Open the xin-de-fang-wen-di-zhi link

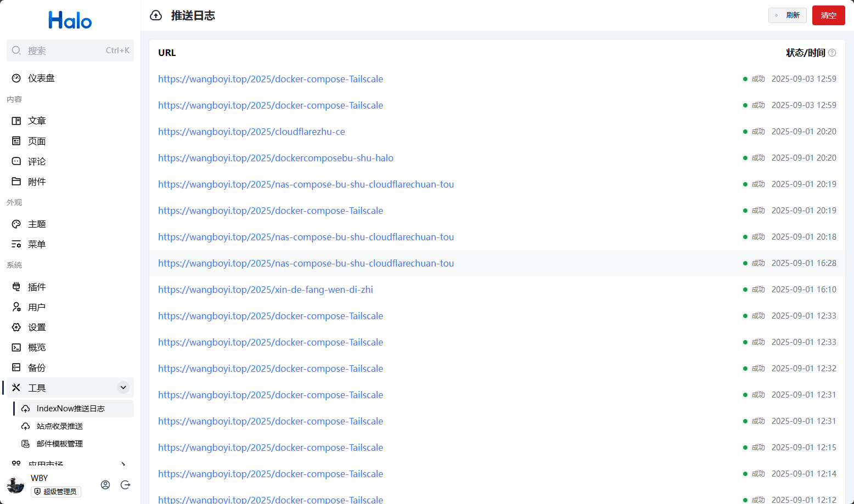coord(266,290)
